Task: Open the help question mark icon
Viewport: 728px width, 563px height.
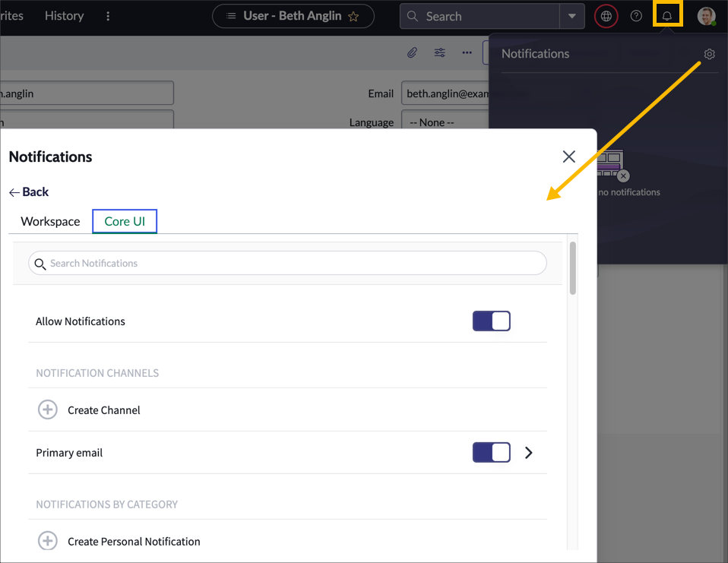Action: click(x=636, y=16)
